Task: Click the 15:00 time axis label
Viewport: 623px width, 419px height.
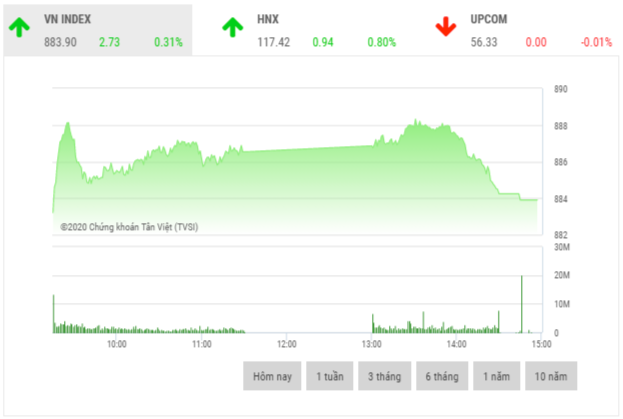Action: point(542,344)
